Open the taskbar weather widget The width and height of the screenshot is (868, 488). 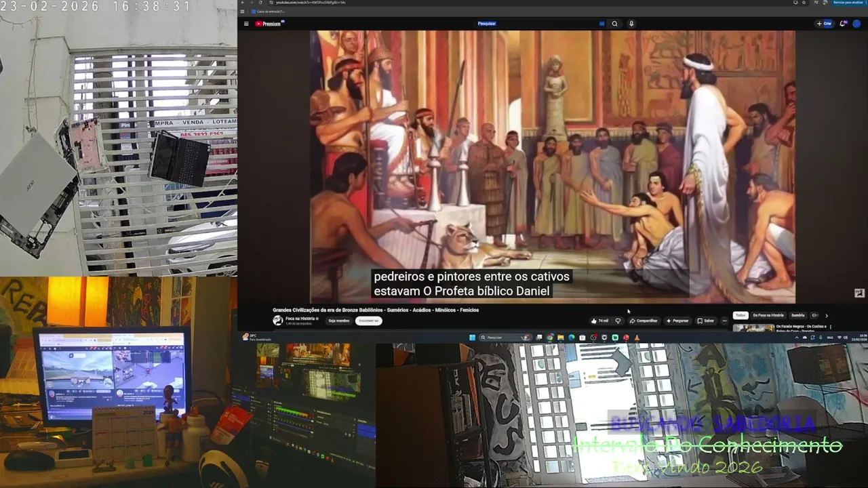(258, 338)
